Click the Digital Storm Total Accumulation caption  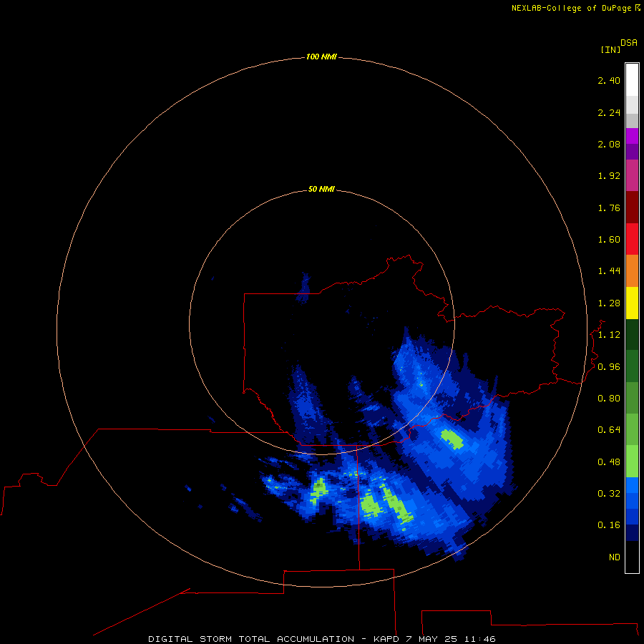322,639
